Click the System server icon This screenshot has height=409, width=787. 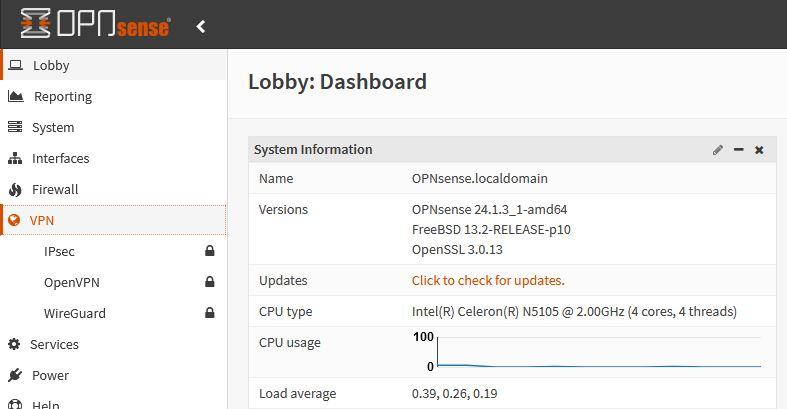14,128
